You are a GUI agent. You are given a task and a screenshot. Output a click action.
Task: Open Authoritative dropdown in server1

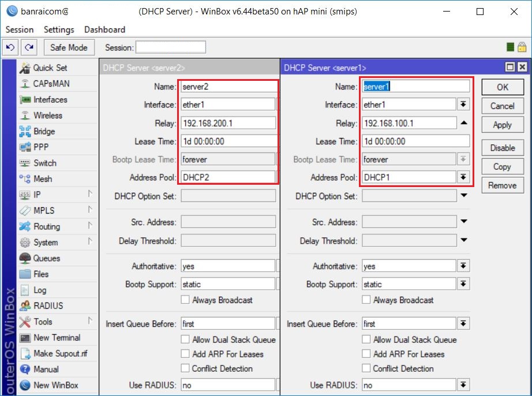click(x=463, y=266)
